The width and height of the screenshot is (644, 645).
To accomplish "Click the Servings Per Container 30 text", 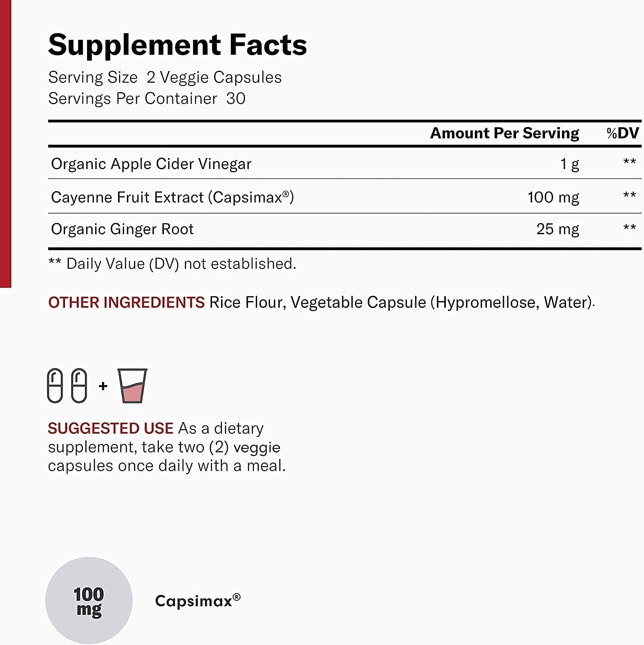I will [146, 99].
